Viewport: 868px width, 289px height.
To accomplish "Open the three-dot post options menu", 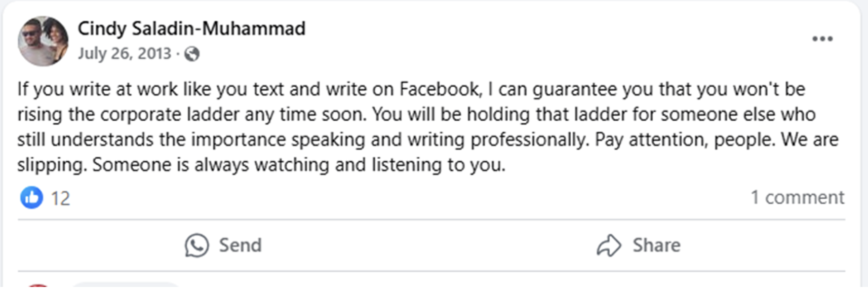I will coord(822,39).
